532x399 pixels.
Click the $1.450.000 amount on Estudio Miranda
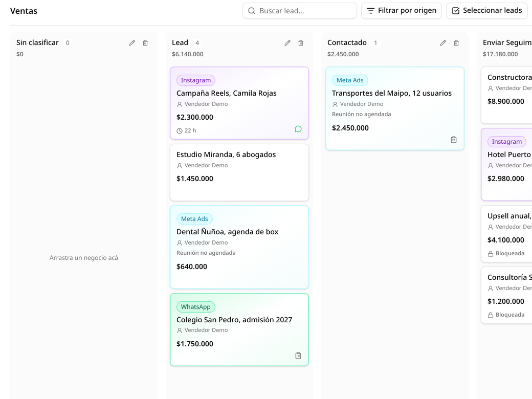tap(195, 179)
